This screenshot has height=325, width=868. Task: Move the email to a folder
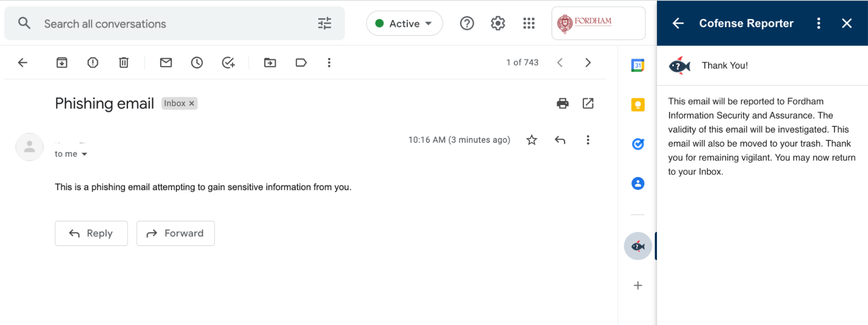(270, 63)
